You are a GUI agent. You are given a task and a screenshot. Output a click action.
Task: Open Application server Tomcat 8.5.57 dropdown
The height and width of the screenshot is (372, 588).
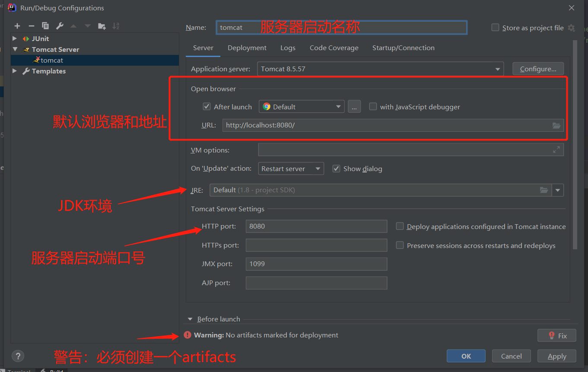pos(380,69)
